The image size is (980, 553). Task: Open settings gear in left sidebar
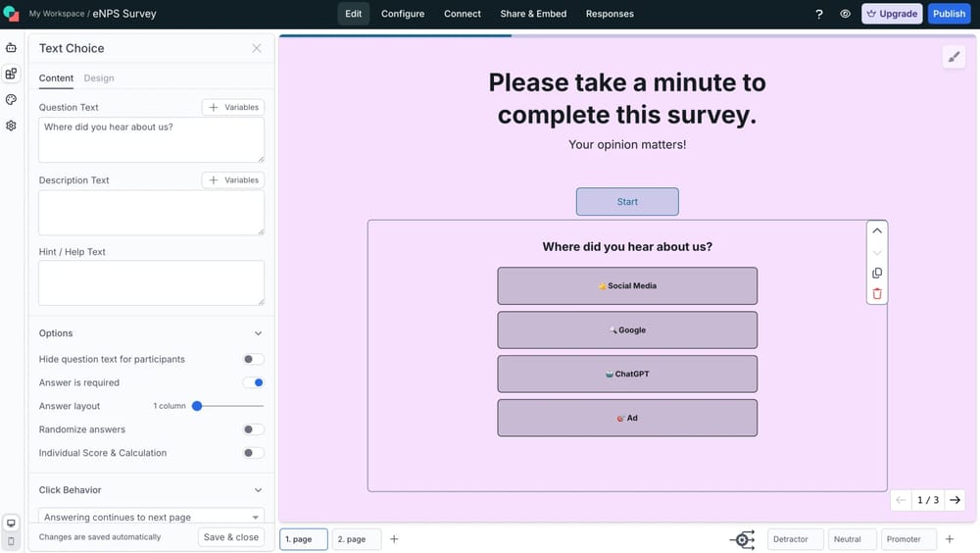point(11,126)
